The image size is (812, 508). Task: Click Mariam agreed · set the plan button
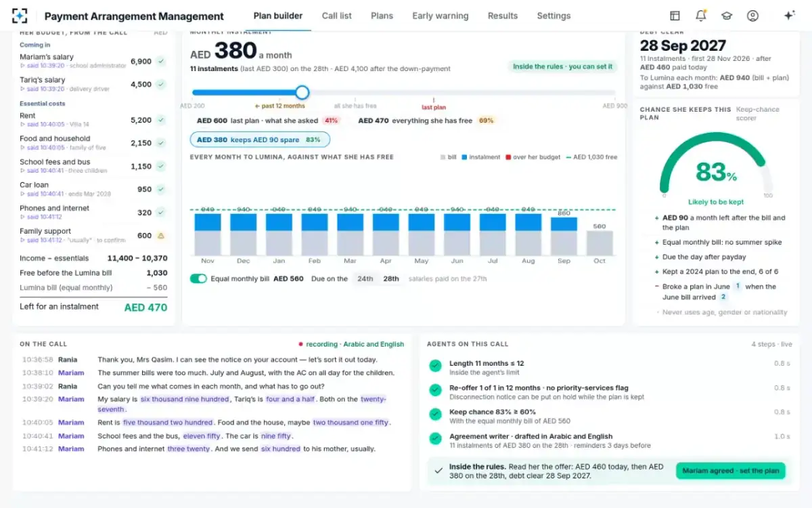[x=731, y=471]
